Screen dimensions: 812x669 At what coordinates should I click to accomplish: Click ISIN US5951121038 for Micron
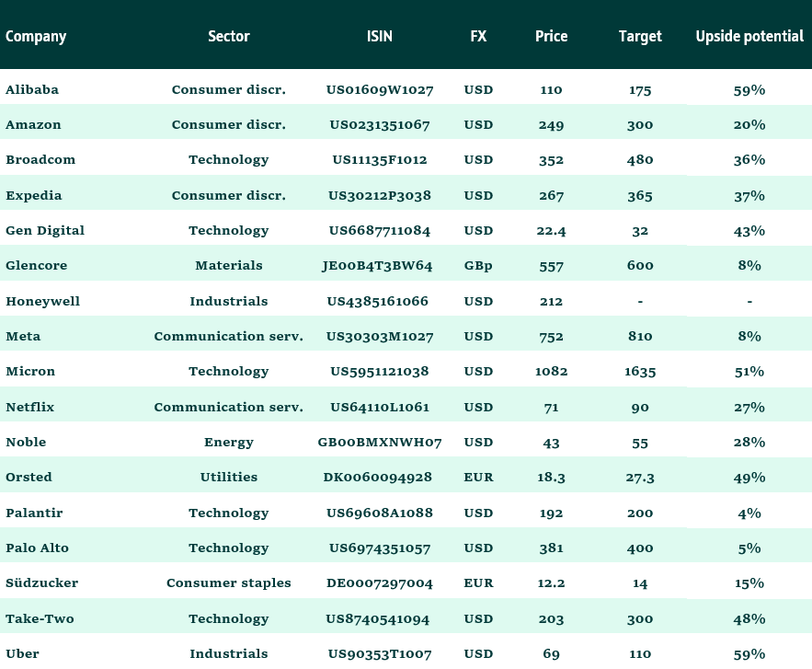click(x=380, y=371)
